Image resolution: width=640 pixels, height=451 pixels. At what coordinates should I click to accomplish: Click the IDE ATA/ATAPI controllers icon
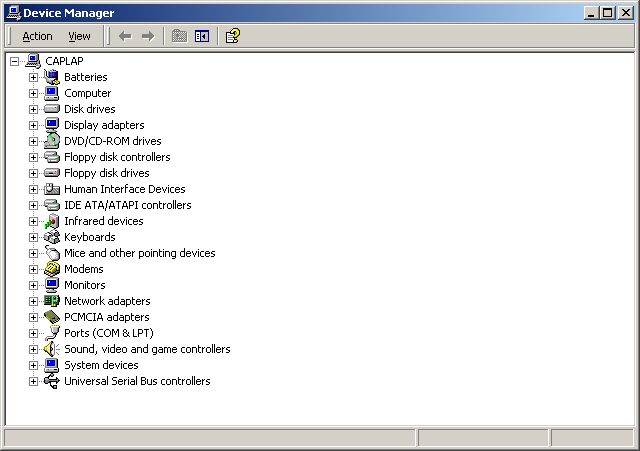coord(52,205)
